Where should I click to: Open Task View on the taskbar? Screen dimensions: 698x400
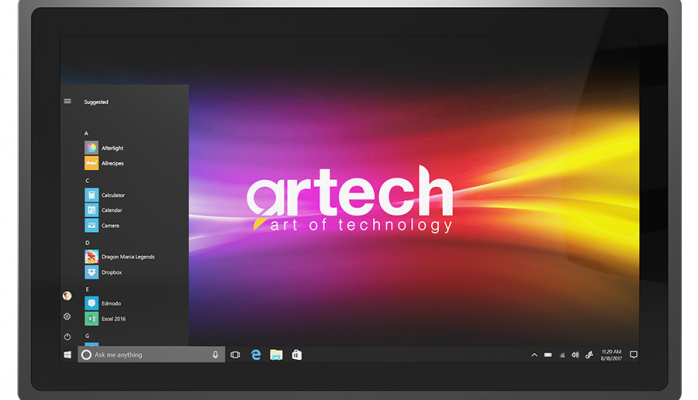[x=235, y=355]
